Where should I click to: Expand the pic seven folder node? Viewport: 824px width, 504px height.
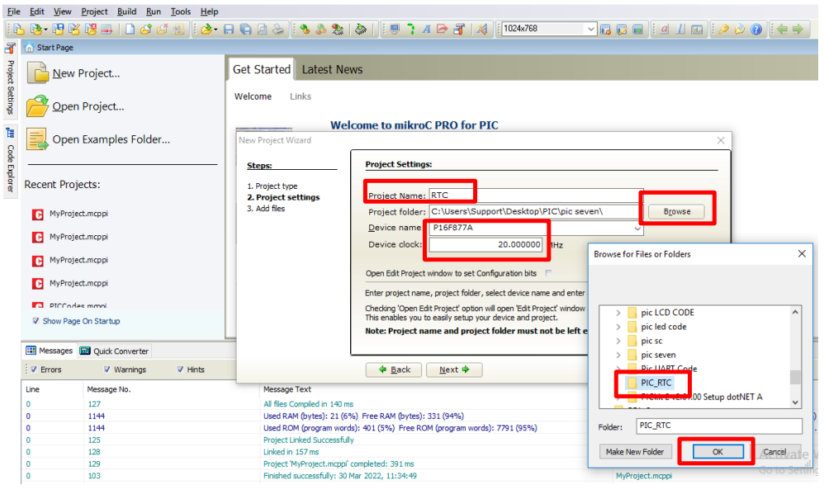pyautogui.click(x=618, y=355)
